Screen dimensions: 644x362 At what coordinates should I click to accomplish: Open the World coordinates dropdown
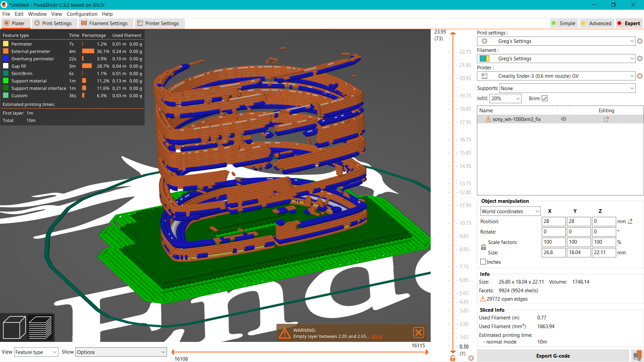[x=510, y=211]
